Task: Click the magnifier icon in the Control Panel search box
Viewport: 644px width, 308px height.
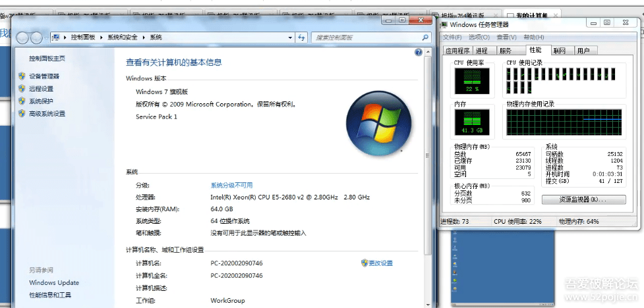Action: pyautogui.click(x=426, y=38)
